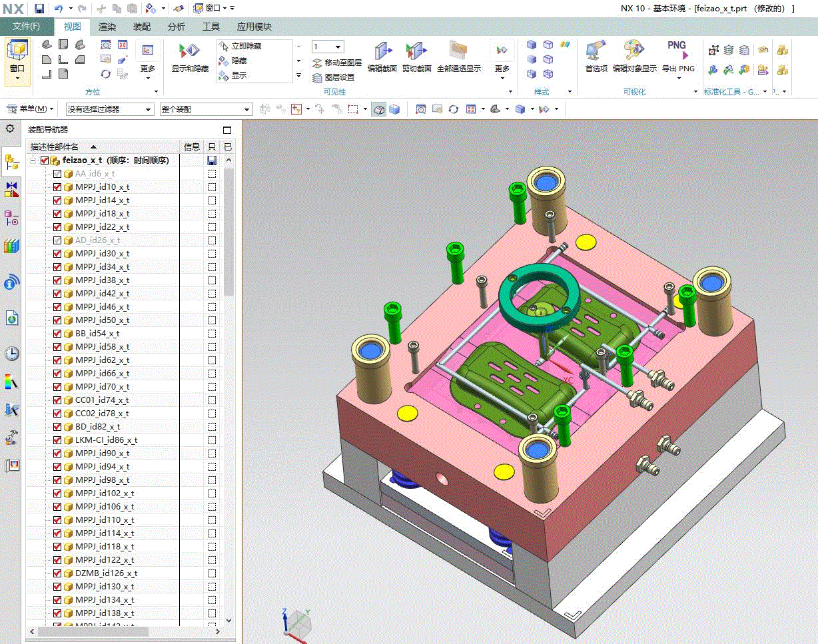Open the 菜单(M) menu dropdown
Viewport: 818px width, 644px height.
31,109
